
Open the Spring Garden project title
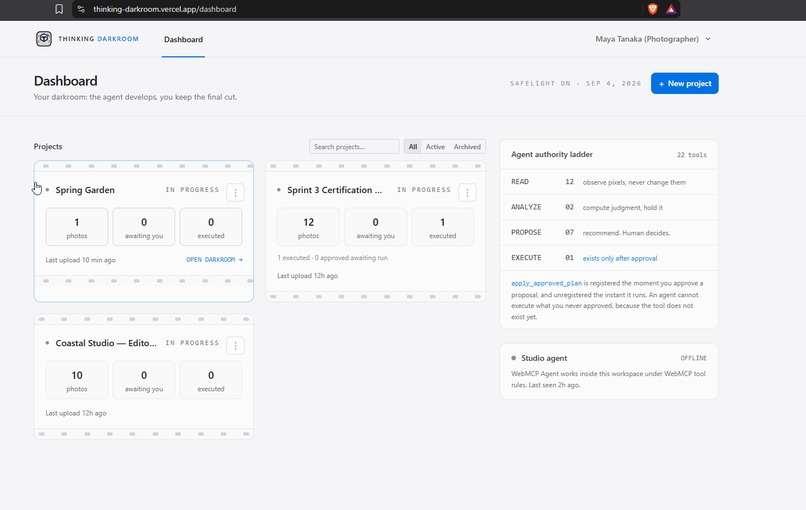pyautogui.click(x=85, y=190)
